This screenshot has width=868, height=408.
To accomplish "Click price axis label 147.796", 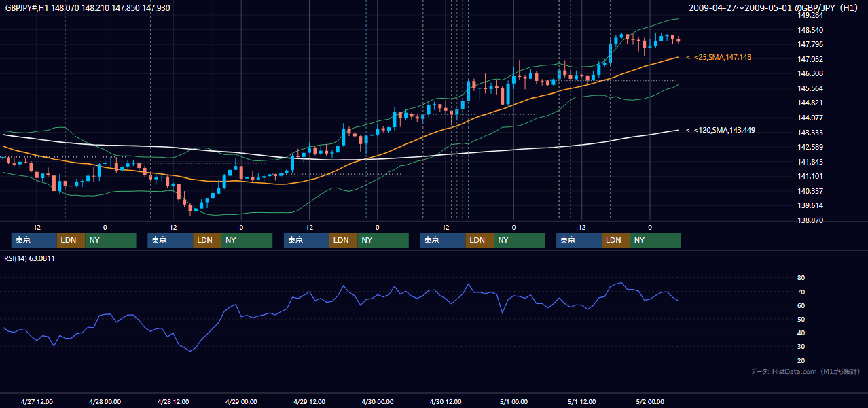I will (810, 45).
